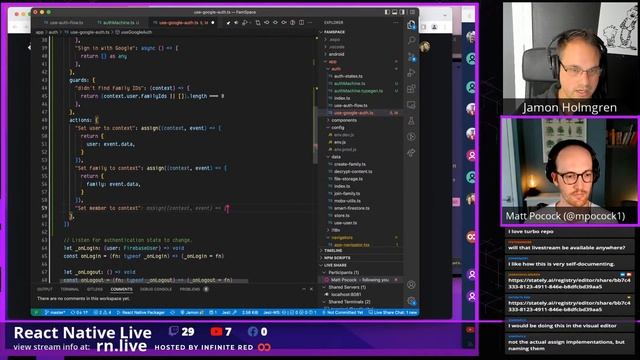Open the Extensions view icon
640x360 pixels.
(x=411, y=89)
